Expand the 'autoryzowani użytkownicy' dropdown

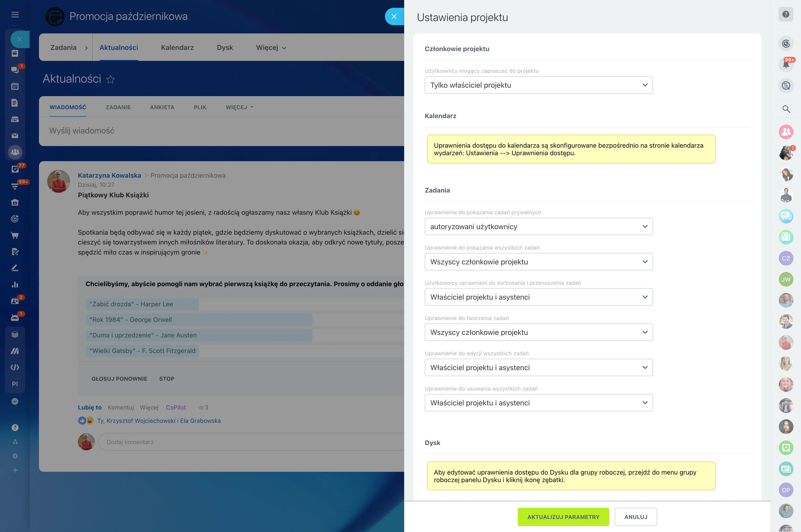tap(538, 227)
